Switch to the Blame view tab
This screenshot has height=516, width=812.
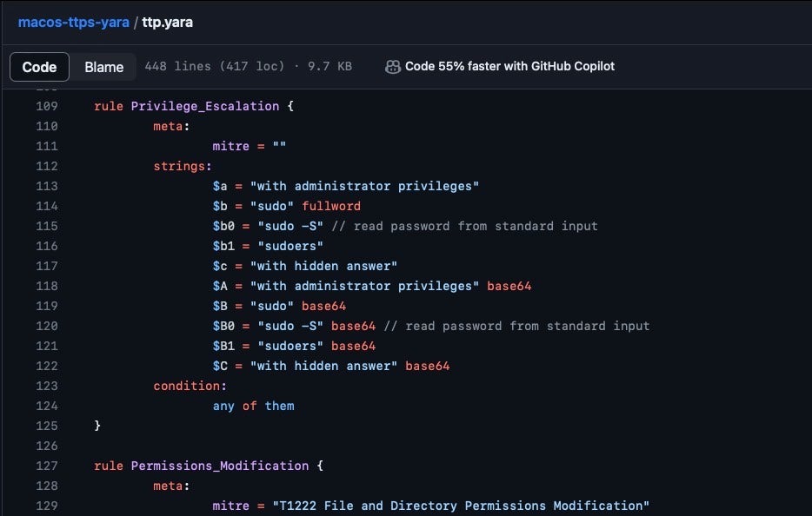[x=103, y=67]
